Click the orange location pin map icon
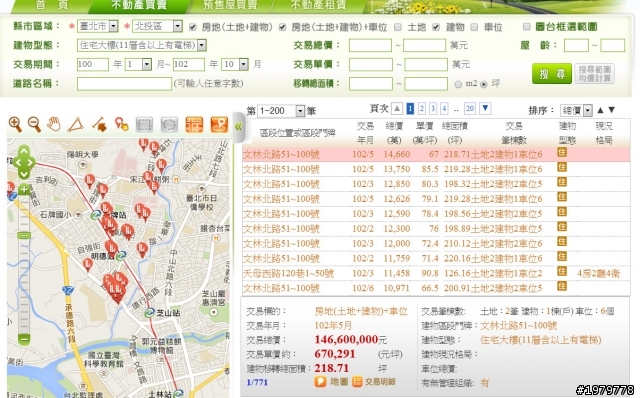Image resolution: width=640 pixels, height=398 pixels. (219, 125)
